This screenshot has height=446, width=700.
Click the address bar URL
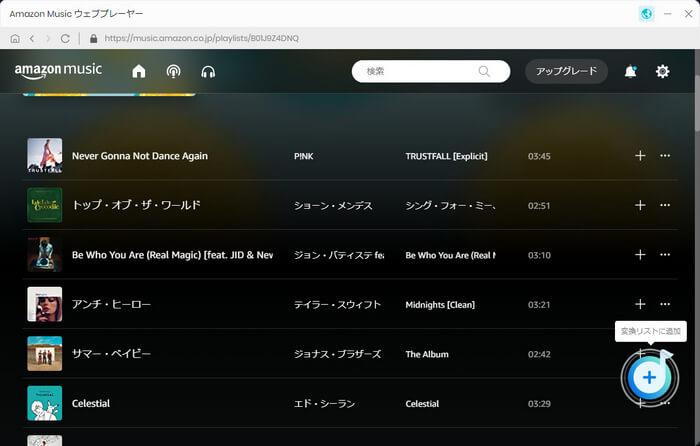(x=201, y=38)
